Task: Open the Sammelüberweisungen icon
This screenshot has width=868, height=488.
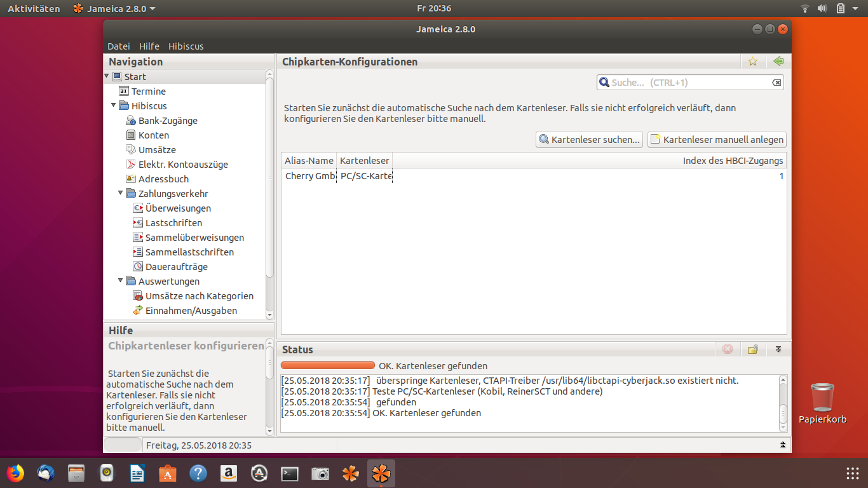Action: click(x=138, y=238)
